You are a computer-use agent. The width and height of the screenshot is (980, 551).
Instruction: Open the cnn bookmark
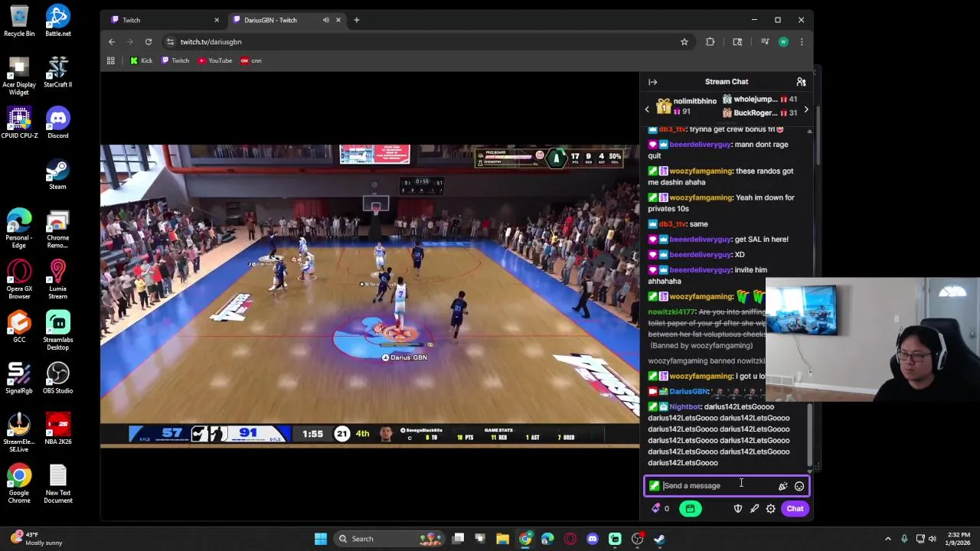pyautogui.click(x=251, y=60)
